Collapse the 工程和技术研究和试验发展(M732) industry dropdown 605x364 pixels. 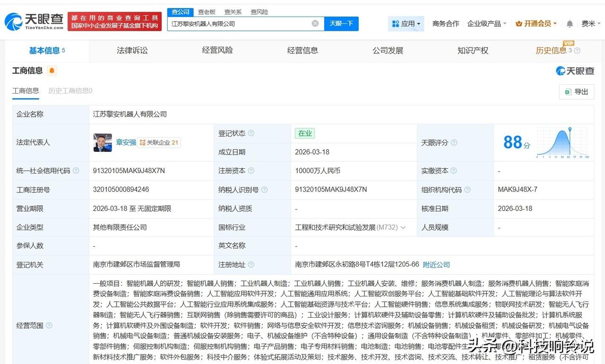coord(403,227)
